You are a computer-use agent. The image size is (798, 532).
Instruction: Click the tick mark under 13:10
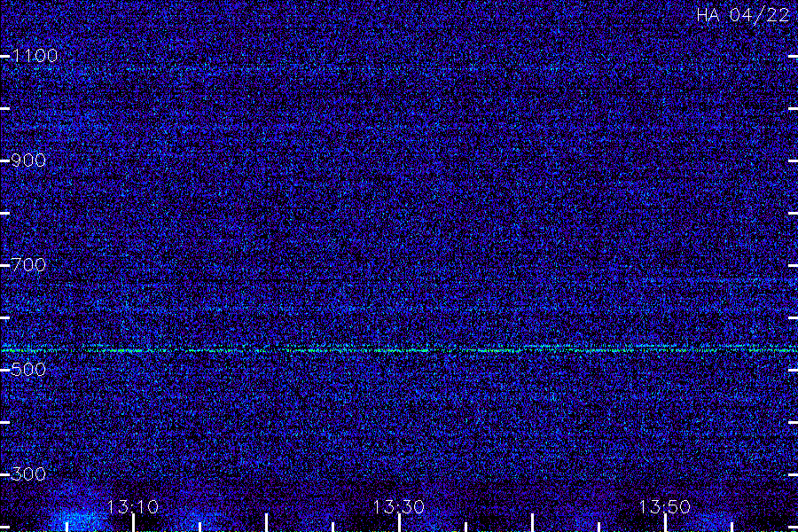133,523
